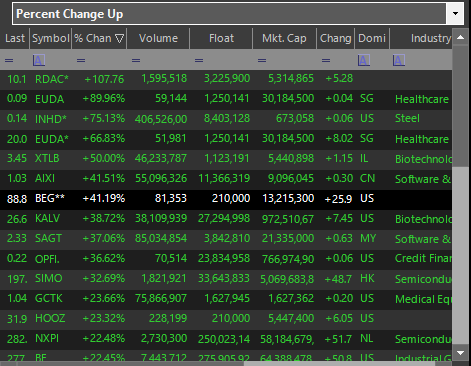Click the +107.76 percent change value

tap(104, 79)
